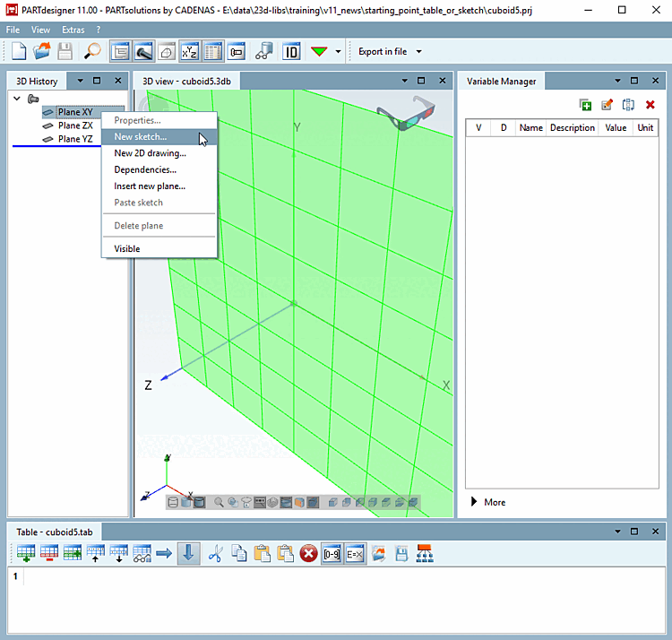Screen dimensions: 672x640
Task: Toggle the blue down arrow direction button
Action: (189, 554)
